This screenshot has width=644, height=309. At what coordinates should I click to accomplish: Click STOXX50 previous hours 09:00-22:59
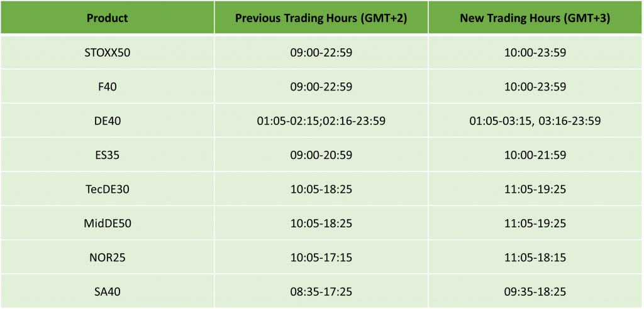[321, 53]
